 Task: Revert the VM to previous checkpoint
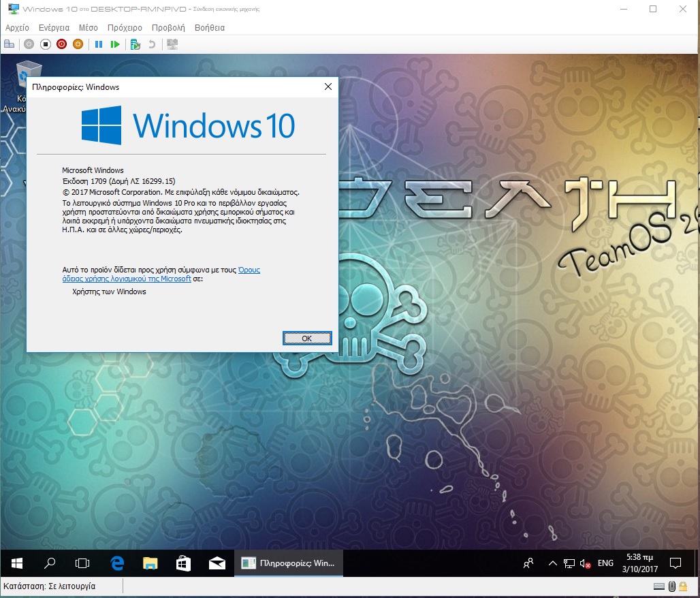pos(152,44)
